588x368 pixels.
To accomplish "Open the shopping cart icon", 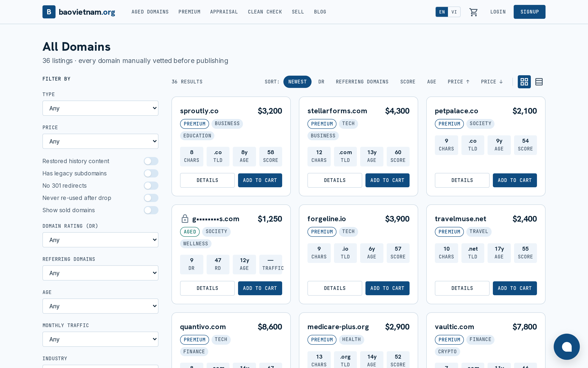I will [x=473, y=12].
